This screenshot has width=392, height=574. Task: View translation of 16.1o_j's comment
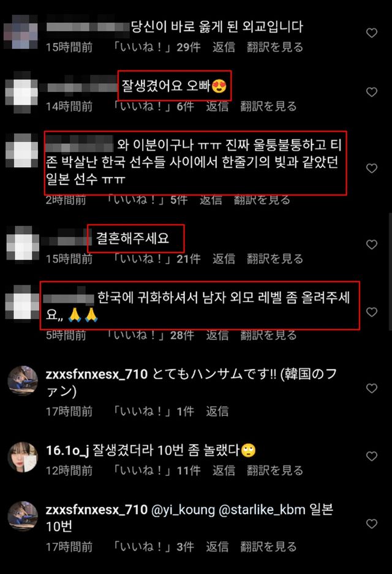coord(275,470)
